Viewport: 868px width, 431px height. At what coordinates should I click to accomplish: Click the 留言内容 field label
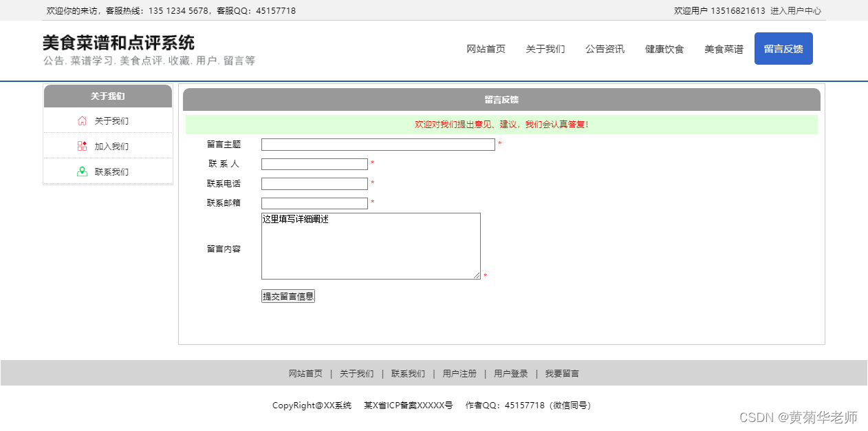click(224, 249)
